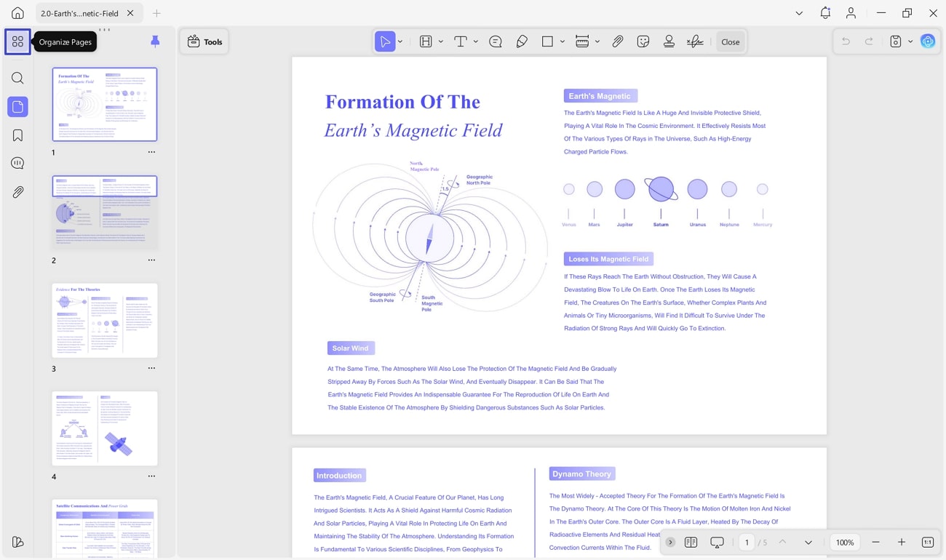Screen dimensions: 946x560
Task: Open the Comments list icon
Action: [17, 164]
